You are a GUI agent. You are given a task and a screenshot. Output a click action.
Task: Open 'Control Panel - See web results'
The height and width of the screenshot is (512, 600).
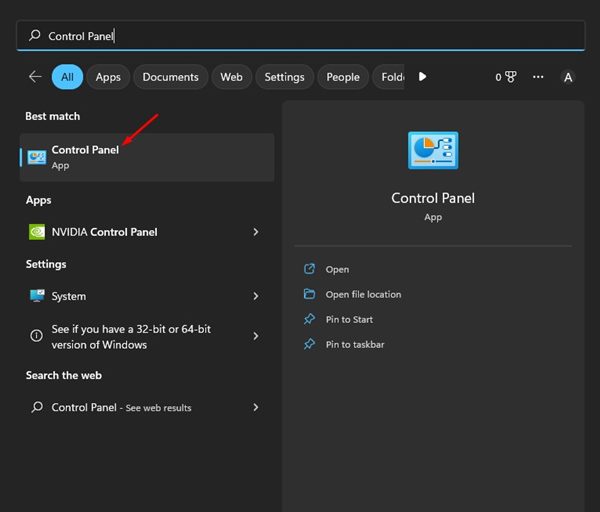(147, 407)
